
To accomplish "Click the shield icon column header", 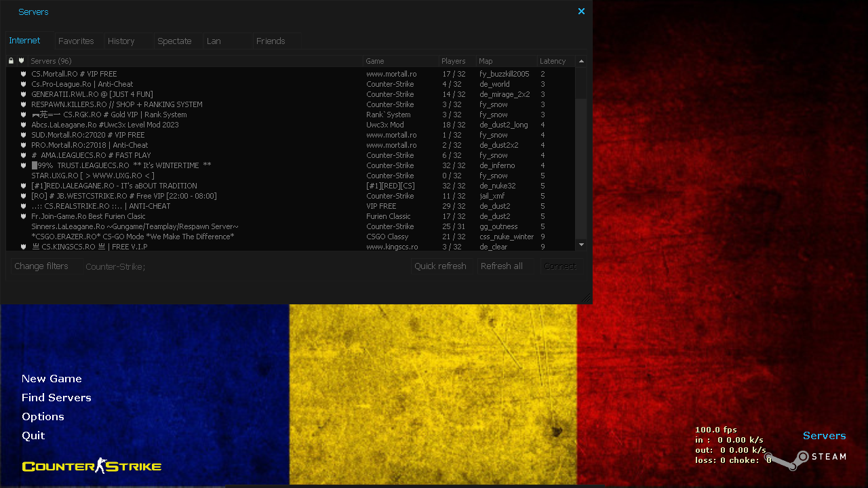I will coord(21,60).
